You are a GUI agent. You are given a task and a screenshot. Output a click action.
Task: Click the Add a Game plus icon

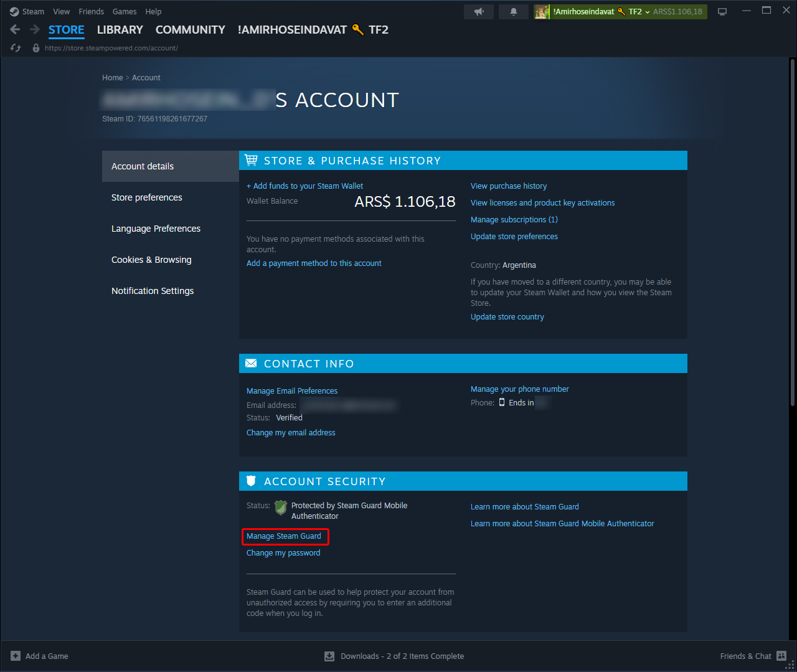pyautogui.click(x=16, y=656)
